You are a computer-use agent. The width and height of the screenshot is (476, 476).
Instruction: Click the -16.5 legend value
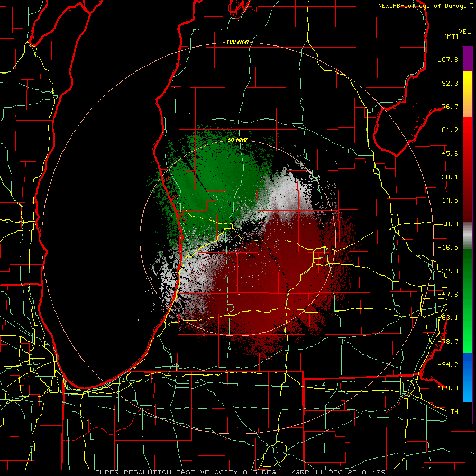(x=448, y=248)
